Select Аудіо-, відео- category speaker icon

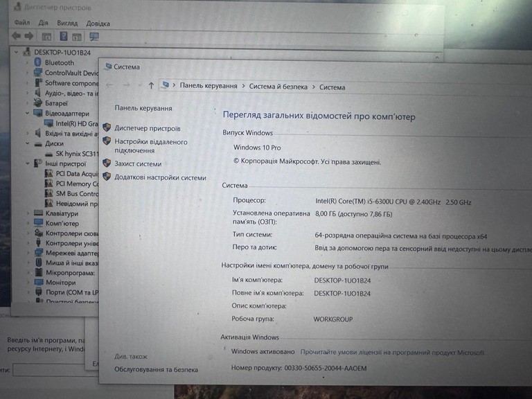pos(38,93)
